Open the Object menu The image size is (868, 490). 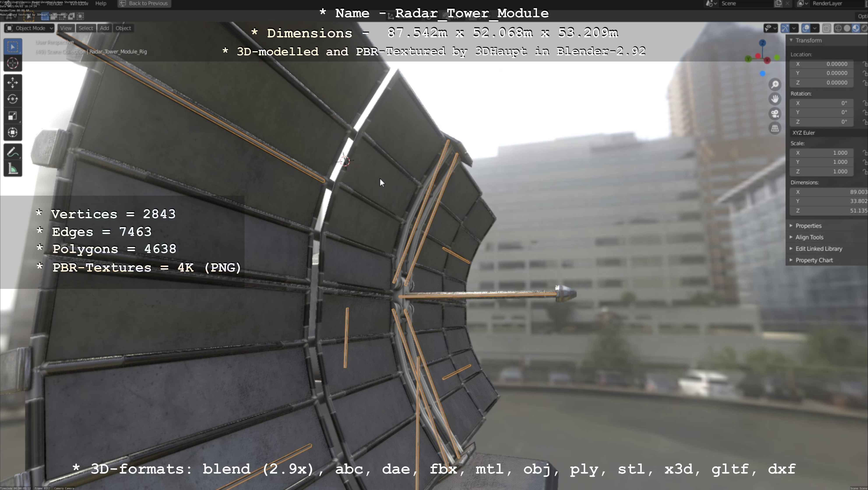[x=123, y=28]
